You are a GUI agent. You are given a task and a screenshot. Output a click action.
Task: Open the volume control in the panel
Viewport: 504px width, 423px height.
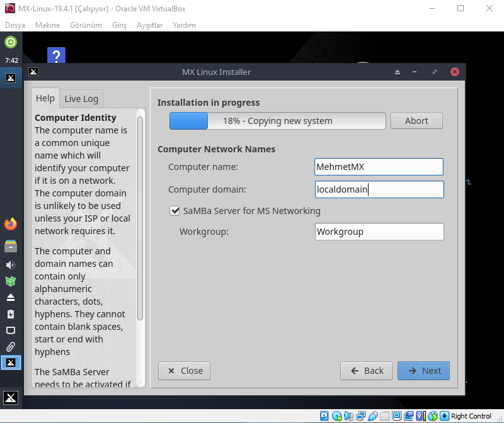pyautogui.click(x=11, y=265)
